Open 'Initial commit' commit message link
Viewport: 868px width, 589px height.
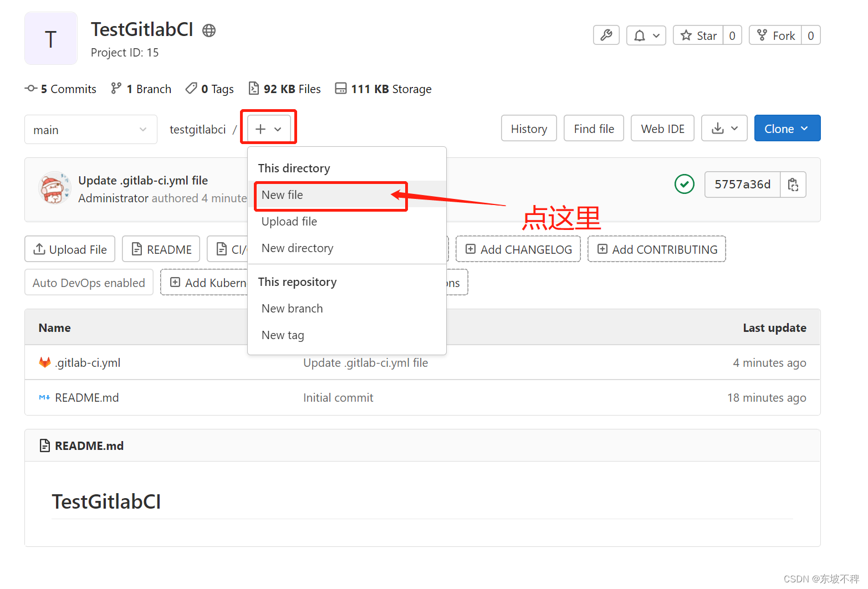tap(338, 398)
